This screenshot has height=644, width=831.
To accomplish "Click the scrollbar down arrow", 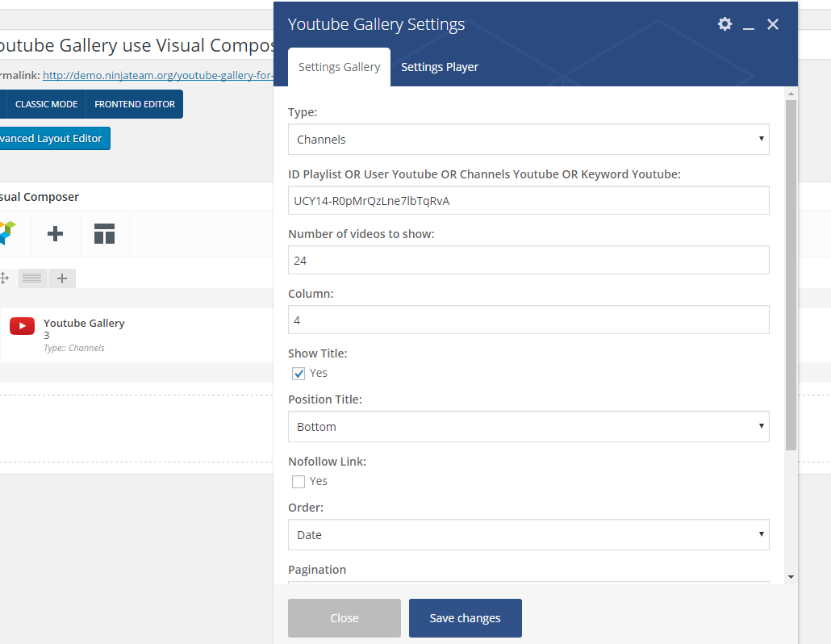I will pyautogui.click(x=791, y=577).
